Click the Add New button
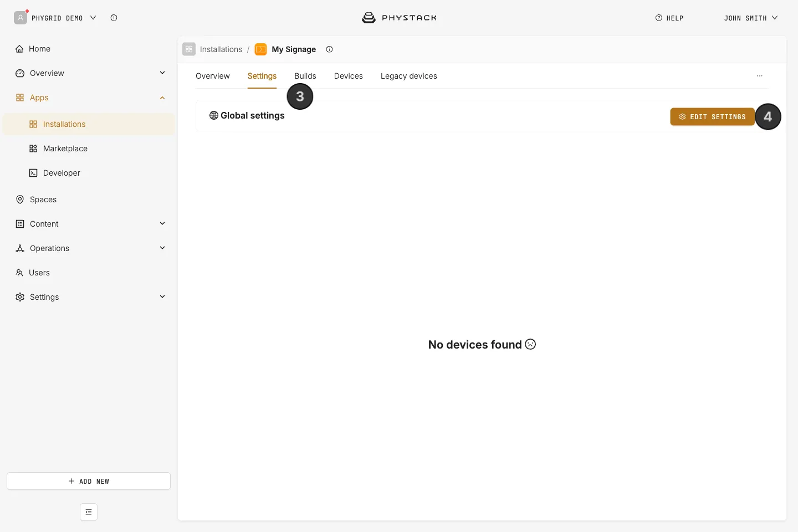Image resolution: width=798 pixels, height=532 pixels. coord(89,481)
